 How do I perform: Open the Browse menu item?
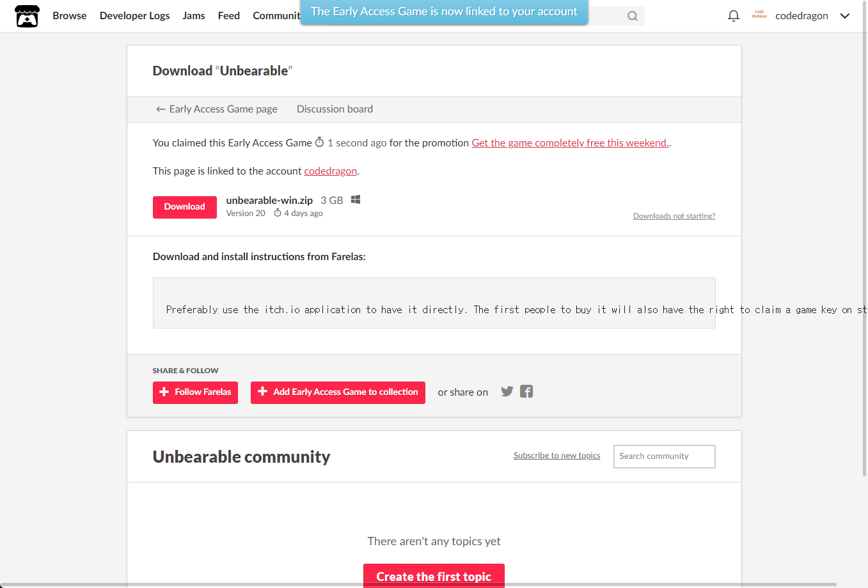70,15
